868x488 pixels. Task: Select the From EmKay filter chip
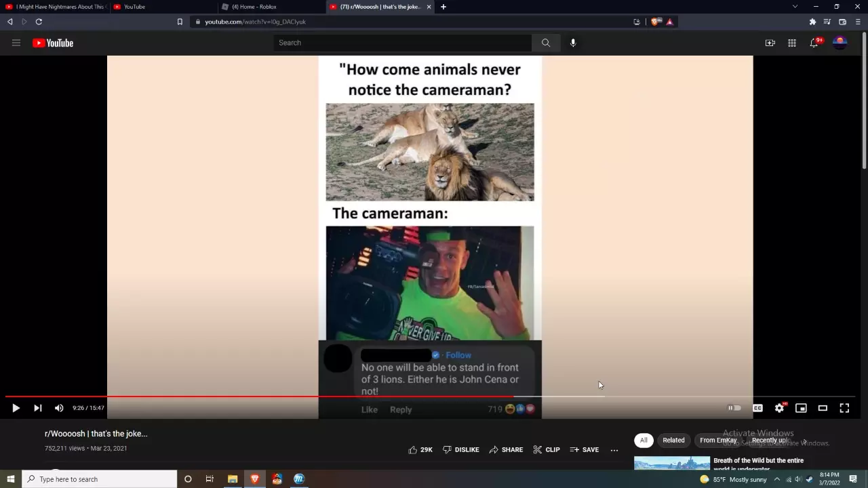click(718, 440)
